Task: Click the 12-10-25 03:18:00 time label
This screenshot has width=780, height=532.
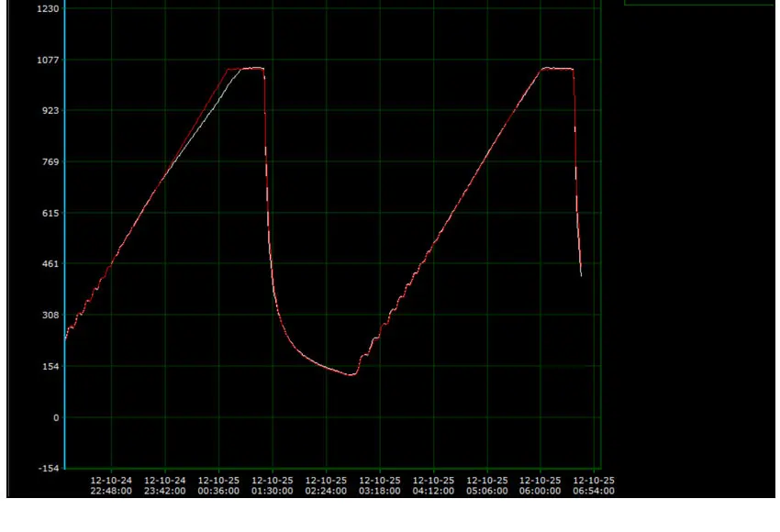Action: tap(380, 486)
